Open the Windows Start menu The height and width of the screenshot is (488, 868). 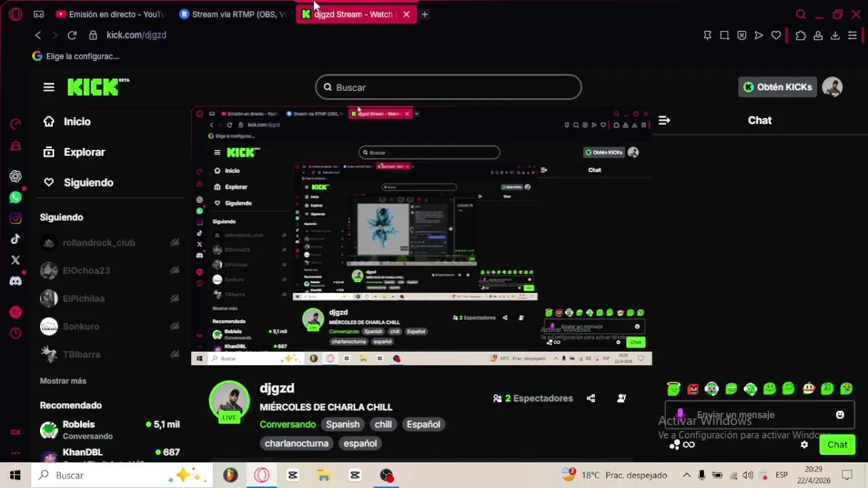coord(15,475)
